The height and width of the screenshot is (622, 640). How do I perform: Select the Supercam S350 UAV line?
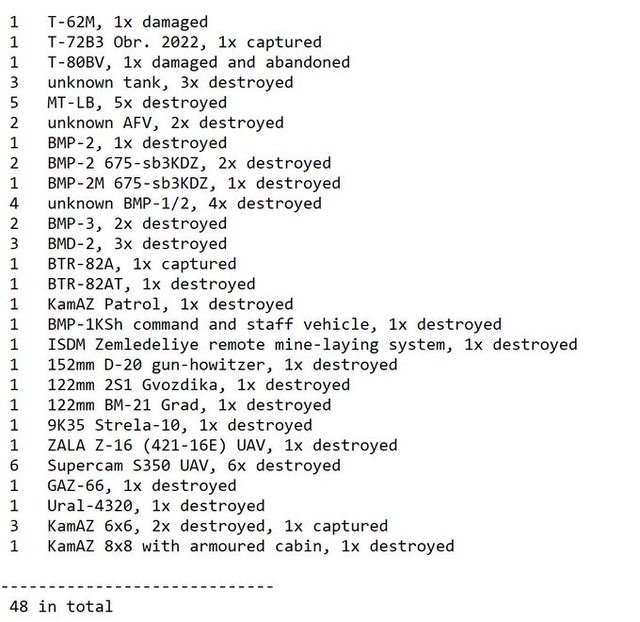tap(194, 466)
